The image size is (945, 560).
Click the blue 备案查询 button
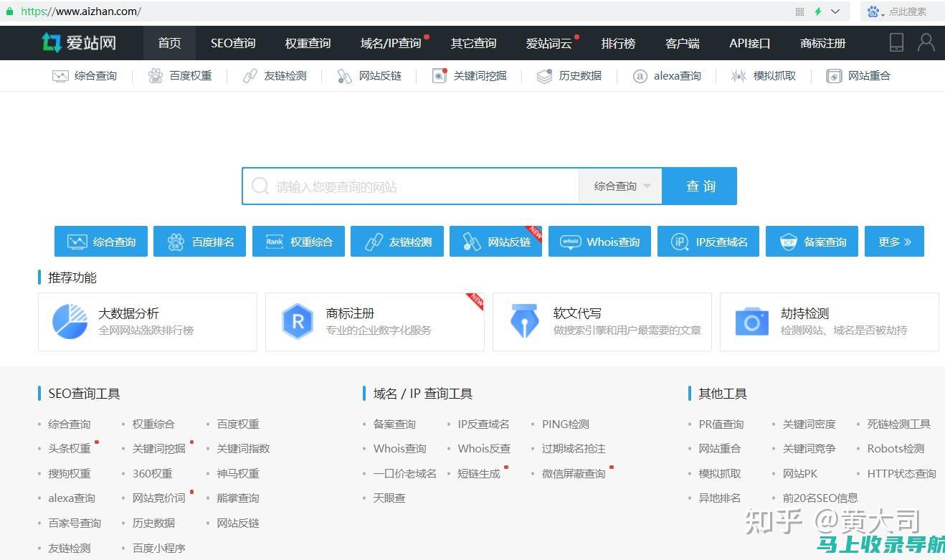click(812, 242)
